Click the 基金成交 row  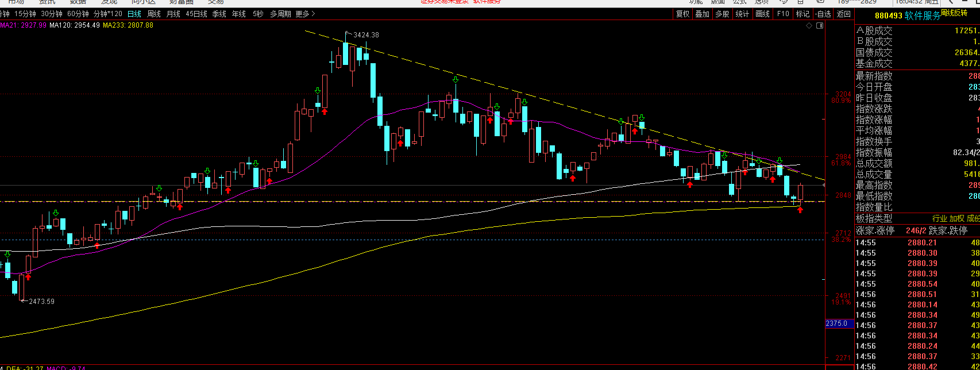click(x=917, y=63)
